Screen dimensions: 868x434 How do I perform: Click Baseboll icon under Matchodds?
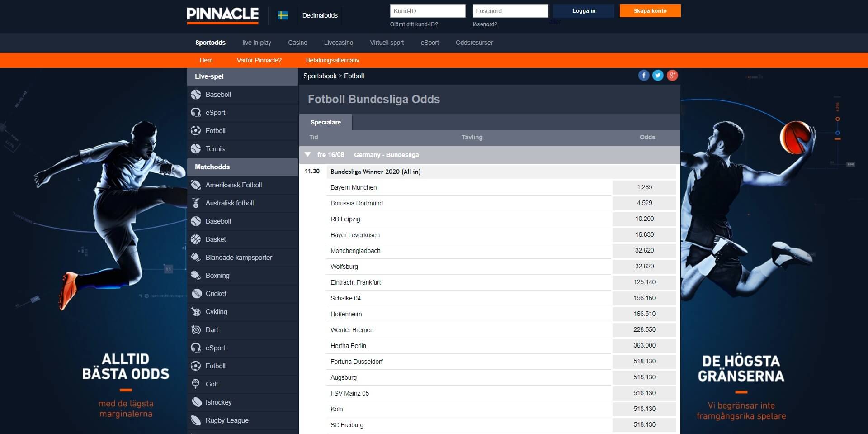pos(196,221)
